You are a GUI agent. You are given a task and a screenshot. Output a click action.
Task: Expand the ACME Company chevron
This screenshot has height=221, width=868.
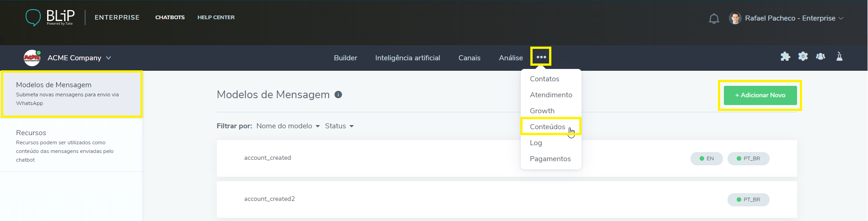[x=108, y=58]
